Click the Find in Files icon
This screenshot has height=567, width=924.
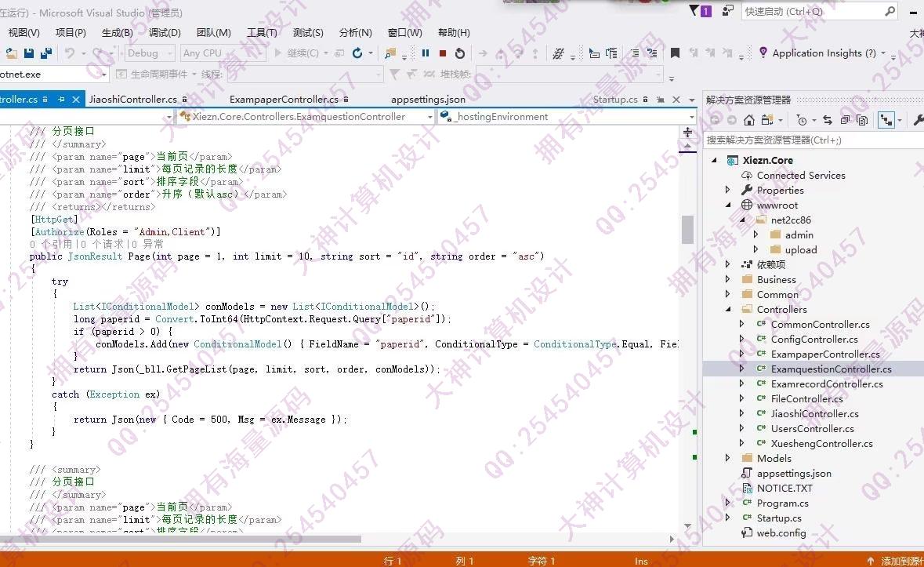[390, 53]
